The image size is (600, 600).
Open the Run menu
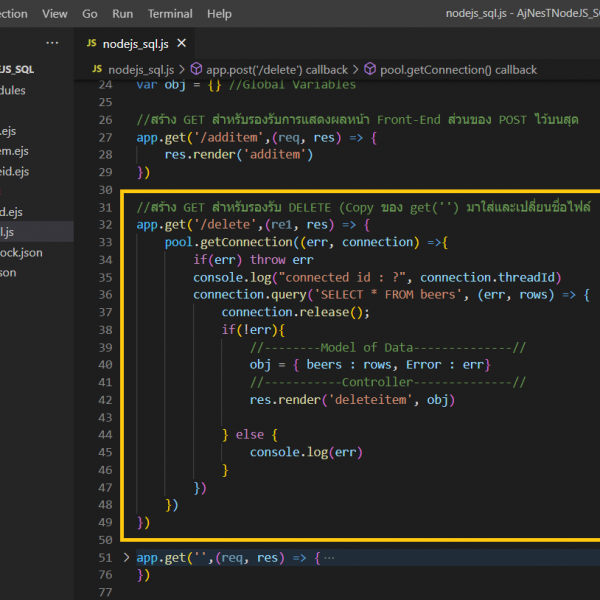(122, 14)
